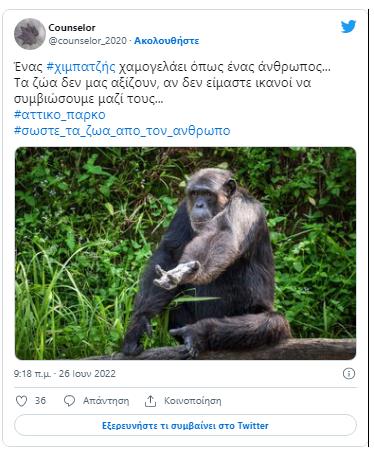This screenshot has height=453, width=374.
Task: Open hashtag #αττικο_παρκο
Action: click(60, 115)
